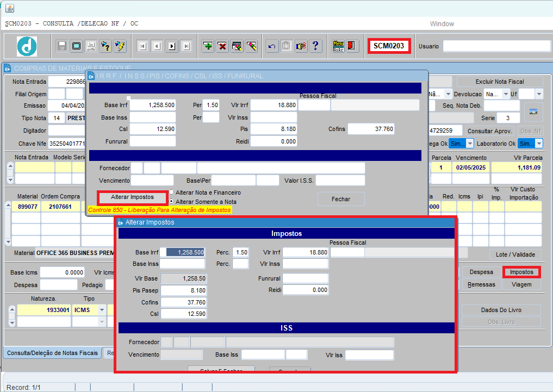Click the Vlr Iss input field

pyautogui.click(x=369, y=354)
